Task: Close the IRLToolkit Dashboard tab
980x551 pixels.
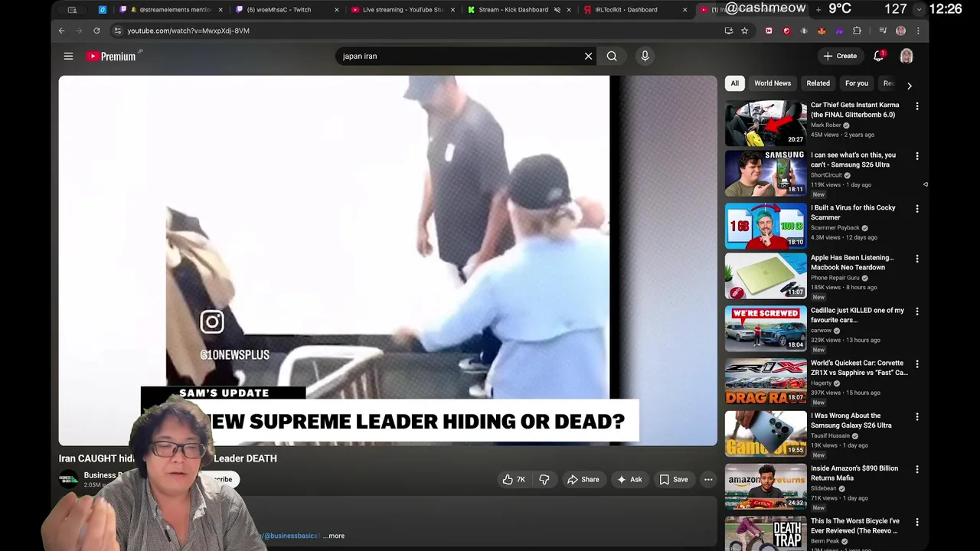Action: coord(685,10)
